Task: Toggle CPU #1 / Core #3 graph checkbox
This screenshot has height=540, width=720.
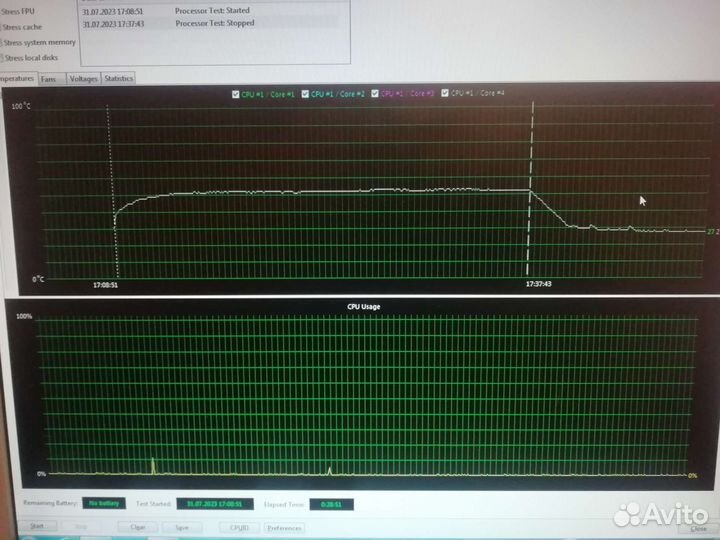Action: pos(375,93)
